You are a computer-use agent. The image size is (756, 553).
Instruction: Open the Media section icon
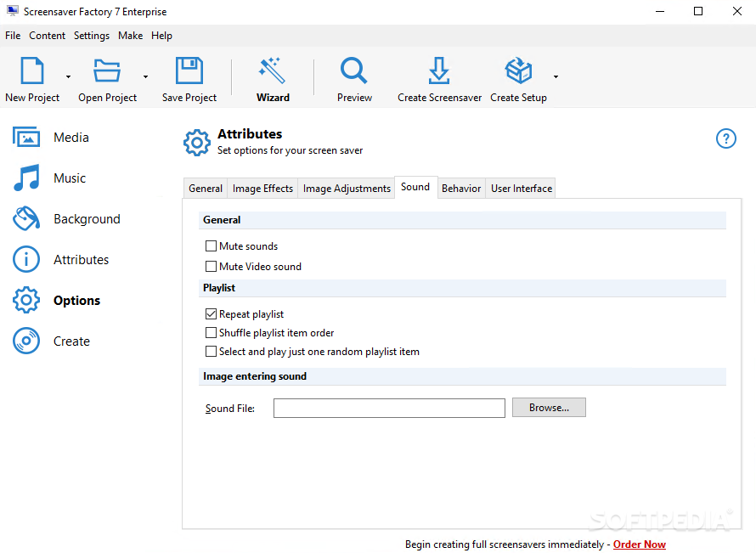pos(26,138)
